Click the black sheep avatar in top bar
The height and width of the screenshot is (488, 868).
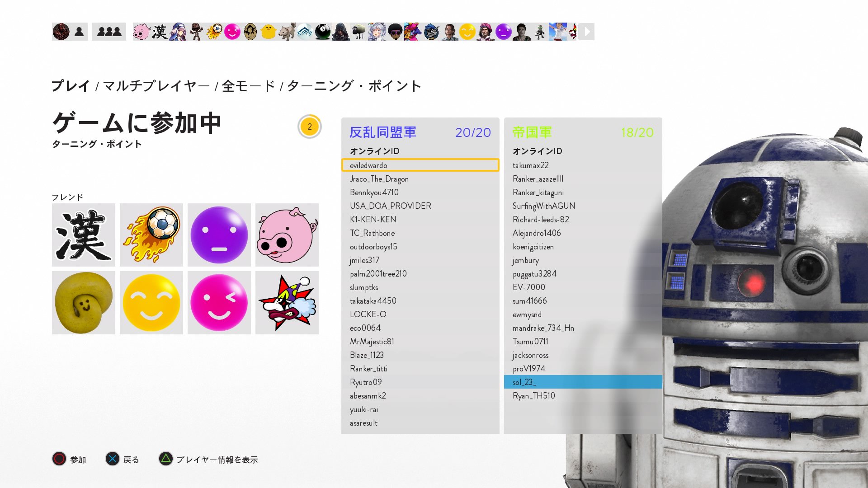(359, 32)
